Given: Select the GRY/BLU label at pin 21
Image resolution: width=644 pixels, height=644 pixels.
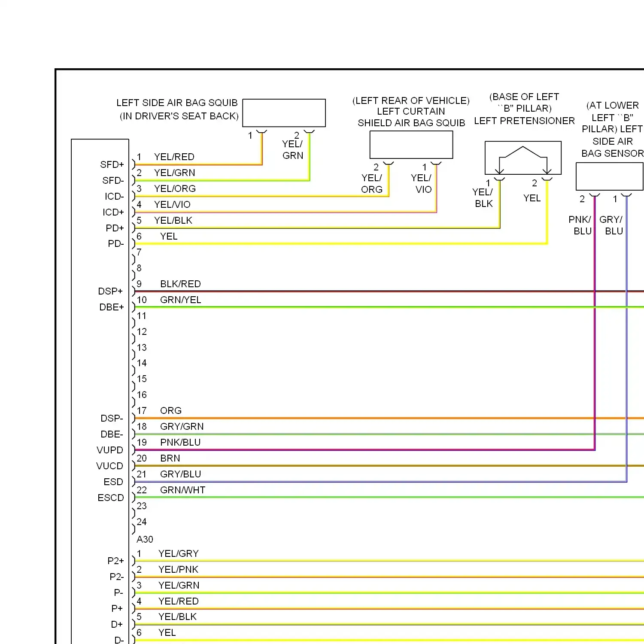Looking at the screenshot, I should click(x=180, y=474).
